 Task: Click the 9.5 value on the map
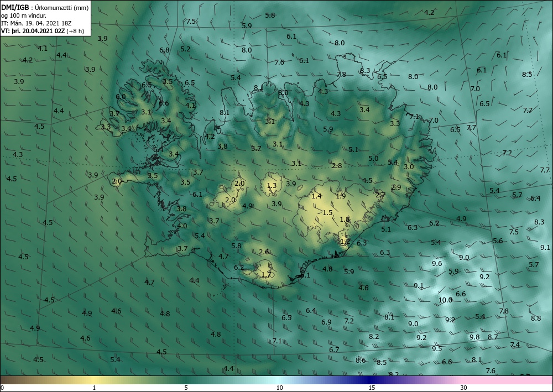point(437,349)
